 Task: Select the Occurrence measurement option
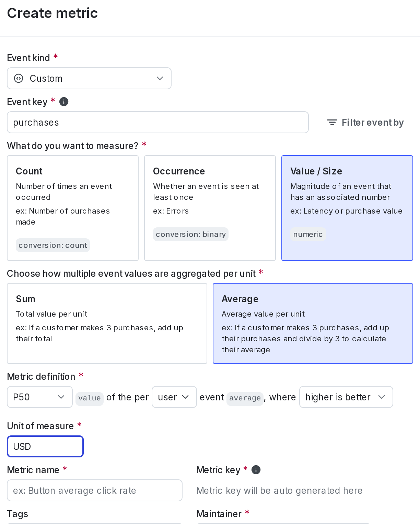210,208
